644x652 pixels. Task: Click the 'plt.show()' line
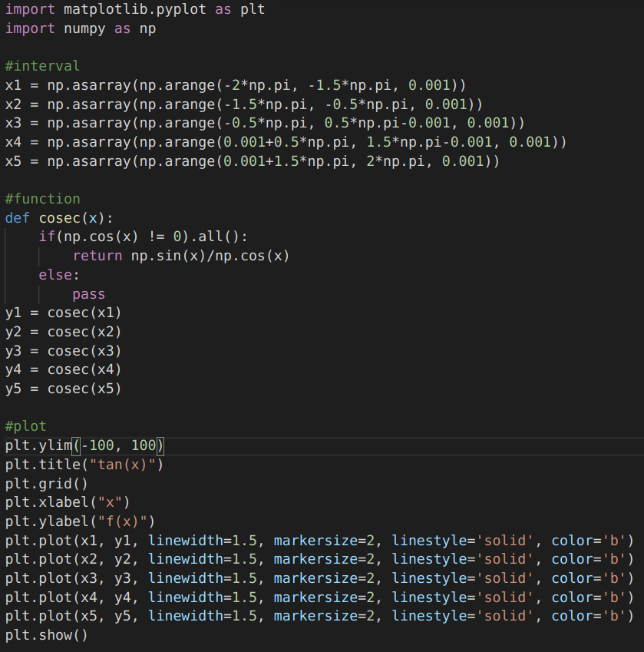coord(47,635)
